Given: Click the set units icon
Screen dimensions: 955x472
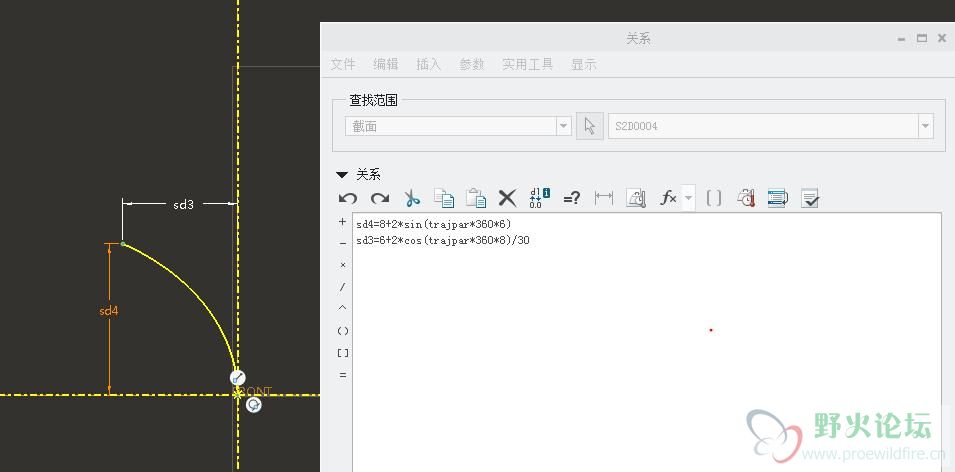Looking at the screenshot, I should click(x=636, y=198).
